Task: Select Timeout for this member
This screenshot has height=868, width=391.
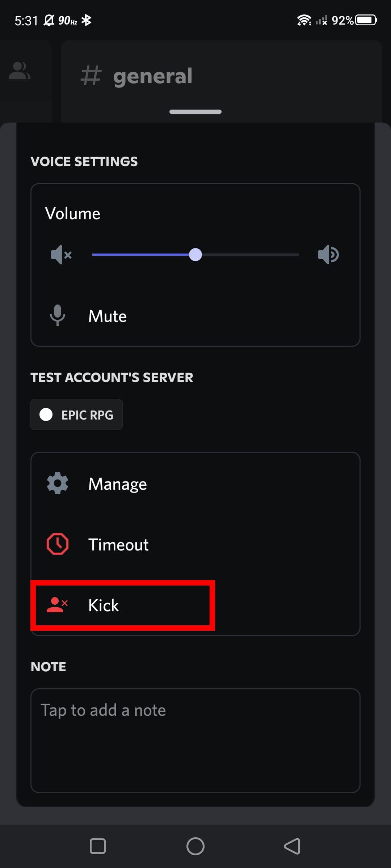Action: point(118,545)
